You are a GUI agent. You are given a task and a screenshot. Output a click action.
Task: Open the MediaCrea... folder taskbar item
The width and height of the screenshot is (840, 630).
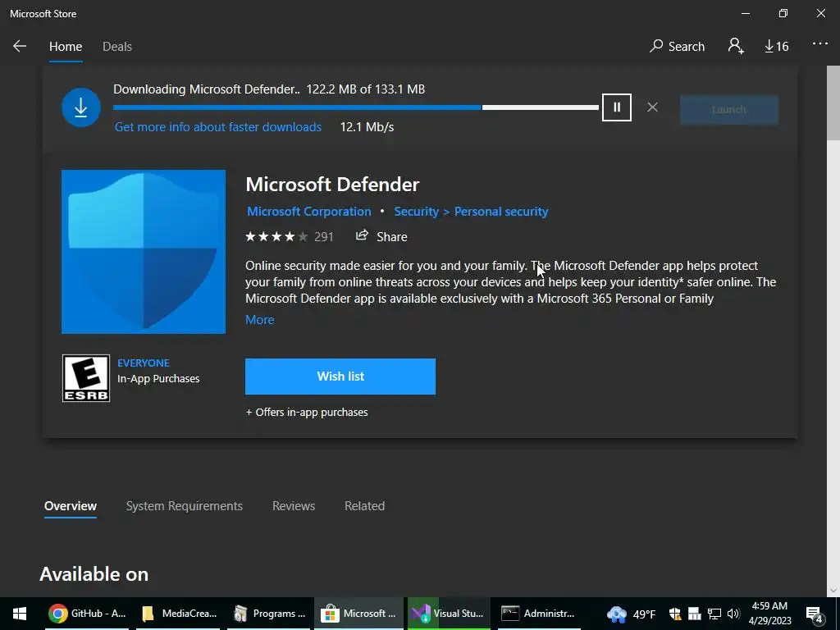pyautogui.click(x=178, y=614)
